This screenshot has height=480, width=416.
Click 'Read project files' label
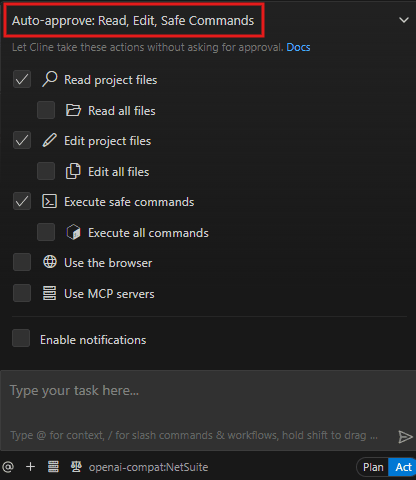[x=110, y=80]
